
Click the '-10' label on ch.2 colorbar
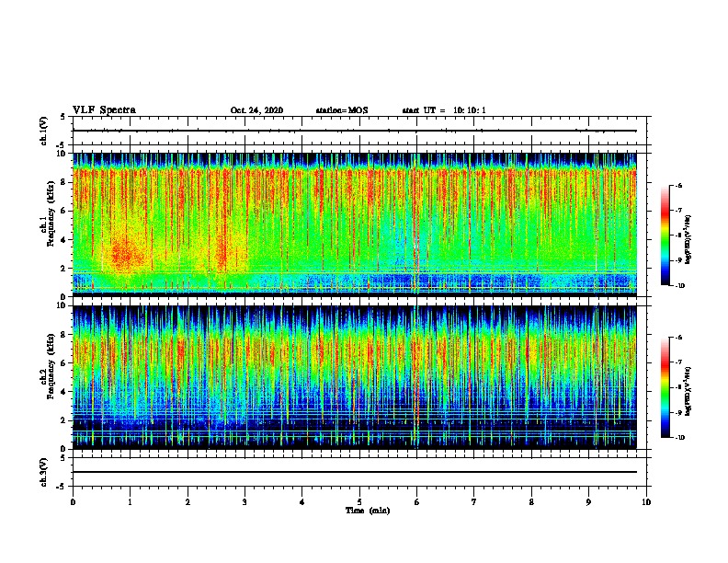point(679,437)
